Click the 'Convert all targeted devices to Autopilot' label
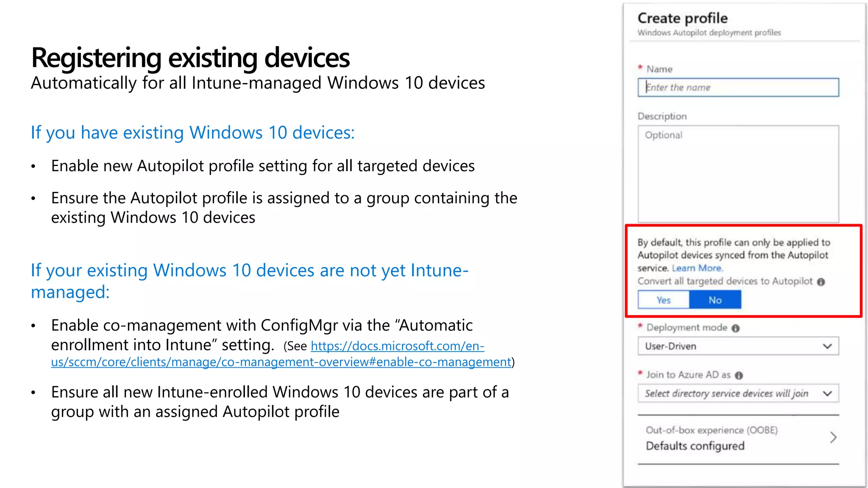This screenshot has height=488, width=868. point(725,281)
